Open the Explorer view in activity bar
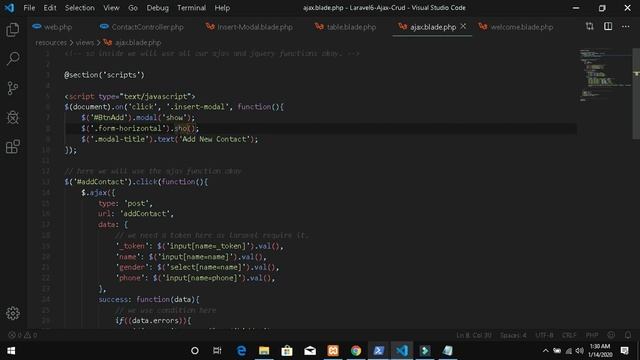 pos(13,29)
